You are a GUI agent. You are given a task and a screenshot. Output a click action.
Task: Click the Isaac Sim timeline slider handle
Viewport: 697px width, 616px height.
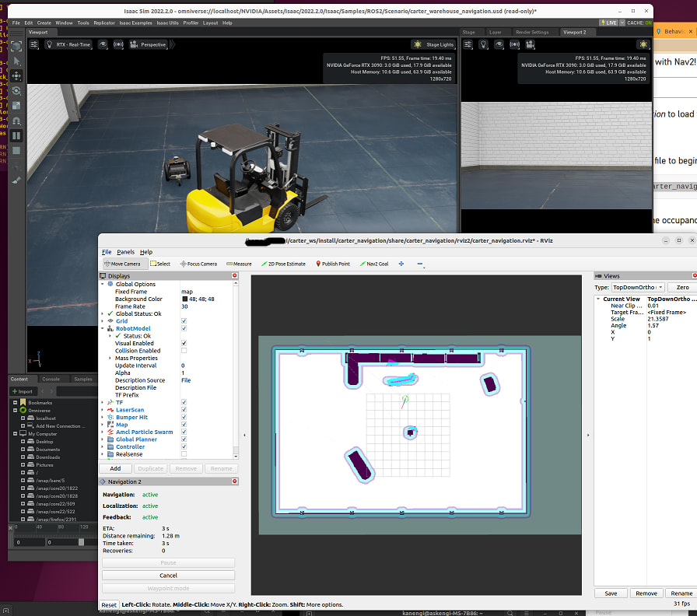coord(81,542)
